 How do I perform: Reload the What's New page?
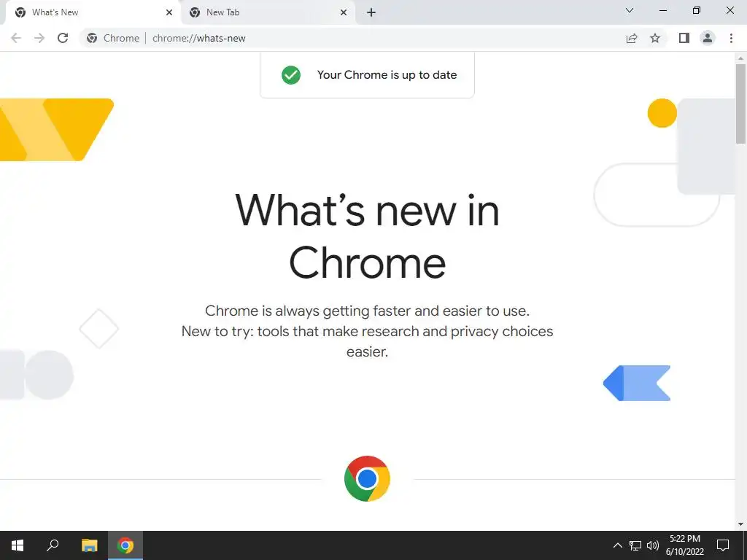(x=63, y=38)
